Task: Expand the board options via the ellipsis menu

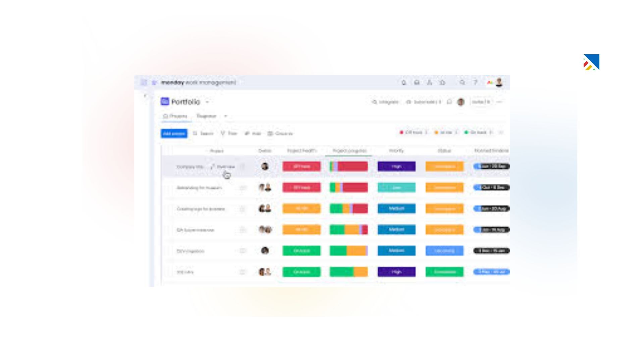Action: pos(500,102)
